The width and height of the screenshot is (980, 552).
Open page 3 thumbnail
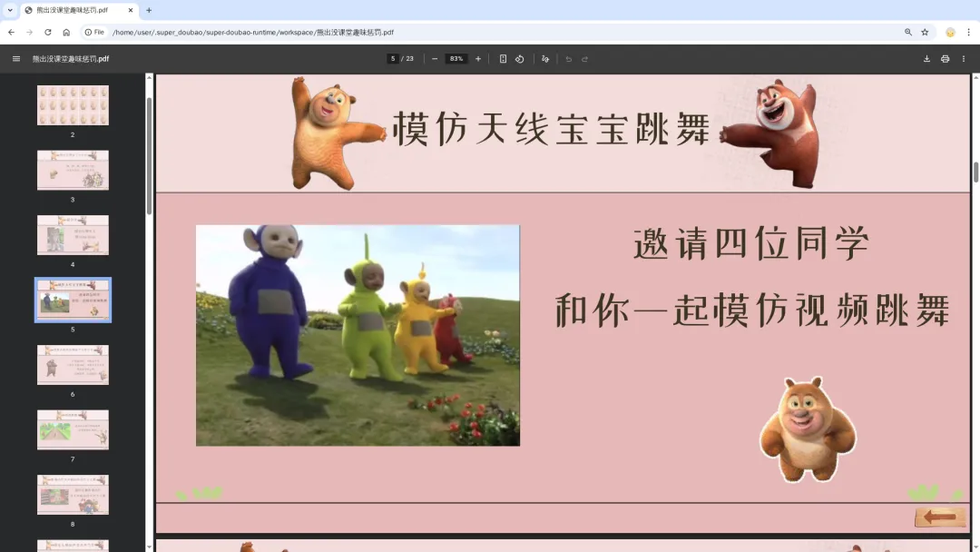click(x=73, y=170)
